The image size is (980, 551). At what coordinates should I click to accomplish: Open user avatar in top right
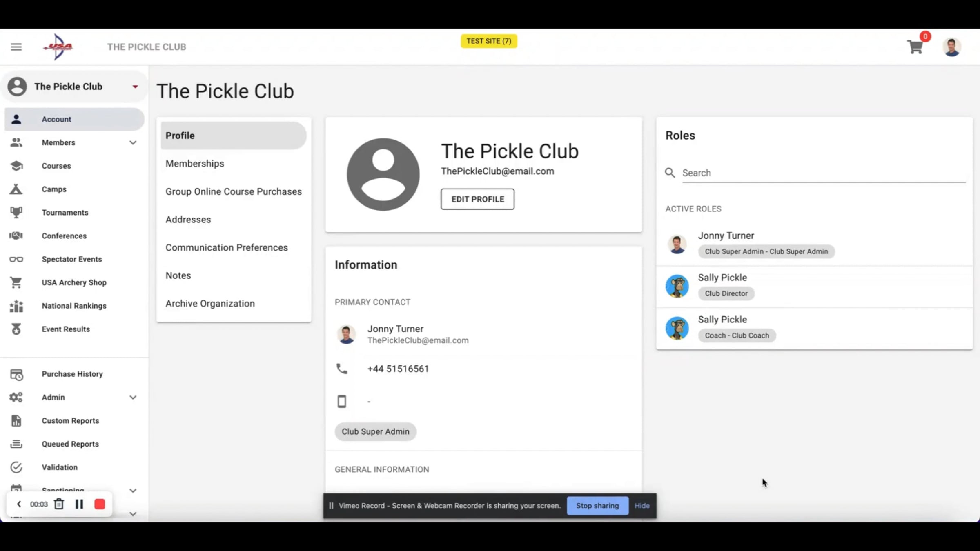point(952,47)
